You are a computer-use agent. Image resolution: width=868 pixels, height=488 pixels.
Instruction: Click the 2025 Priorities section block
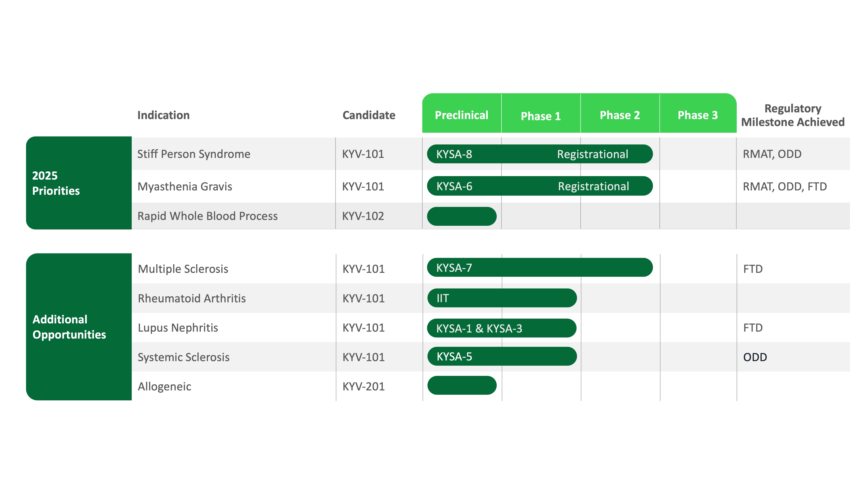tap(79, 183)
